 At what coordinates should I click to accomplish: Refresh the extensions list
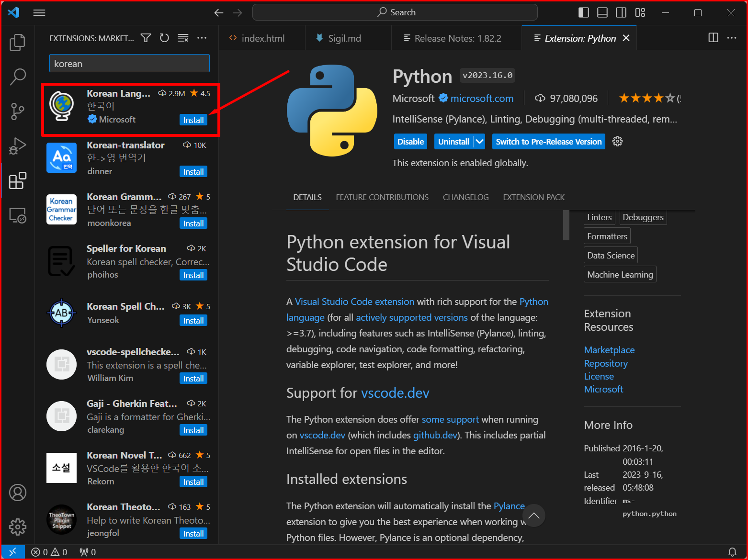164,38
